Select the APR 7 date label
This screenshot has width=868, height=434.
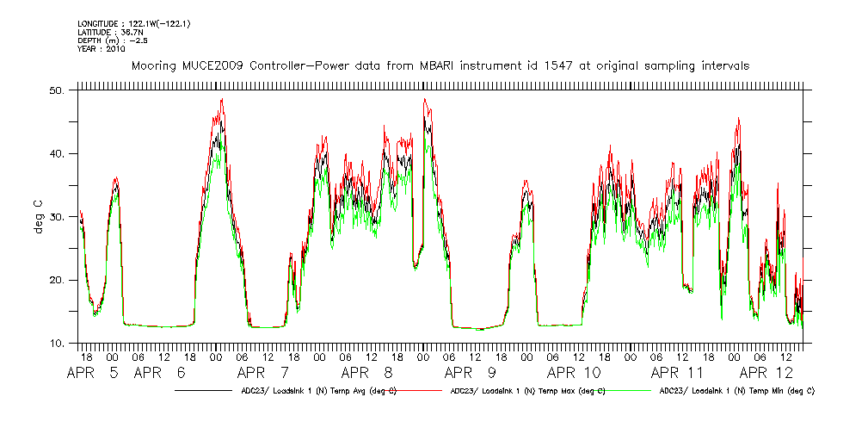click(x=263, y=374)
